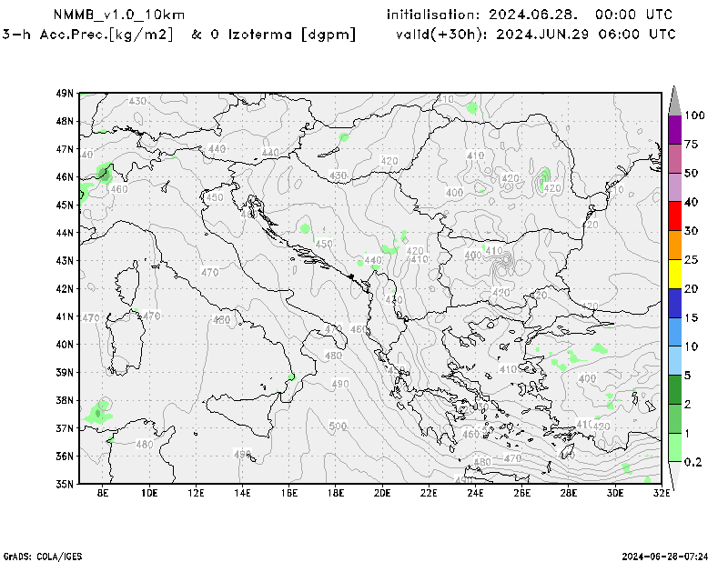Pick the orange legend color block
The width and height of the screenshot is (728, 562).
pyautogui.click(x=674, y=246)
